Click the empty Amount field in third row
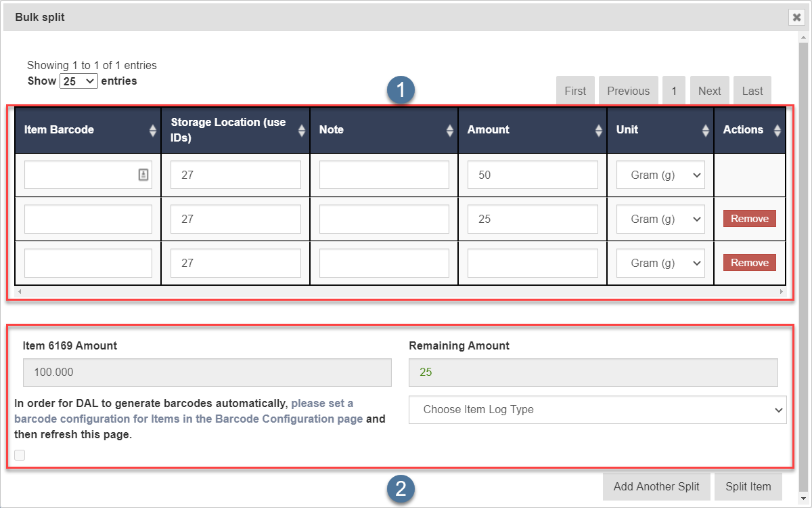812x508 pixels. (533, 263)
